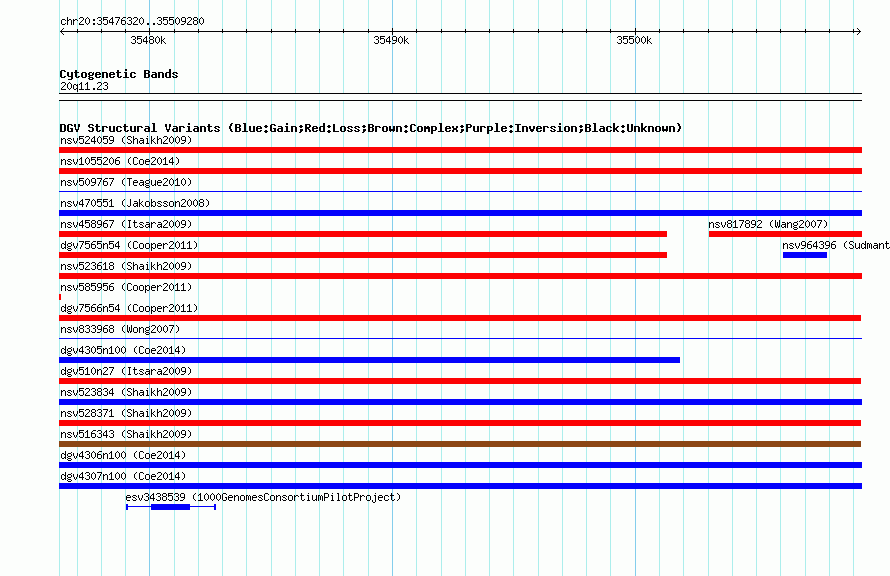Select the thin blue line for nsv509767
This screenshot has width=890, height=576.
[460, 192]
